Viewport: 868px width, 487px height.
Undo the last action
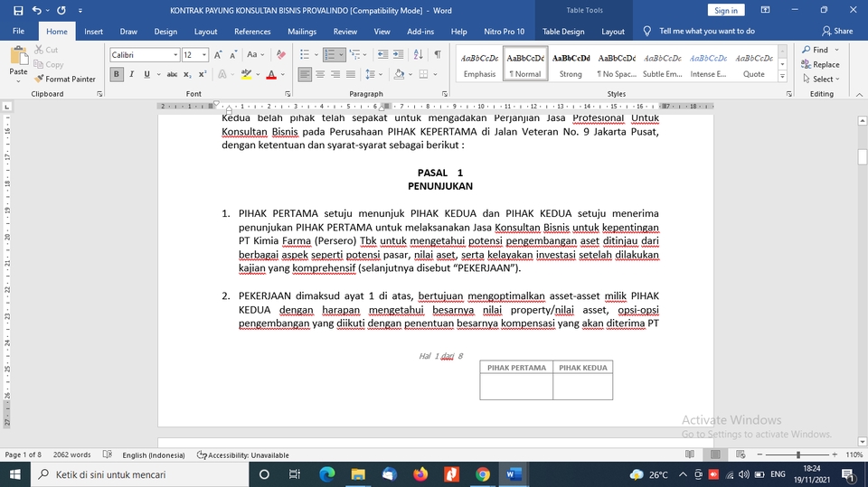click(36, 11)
